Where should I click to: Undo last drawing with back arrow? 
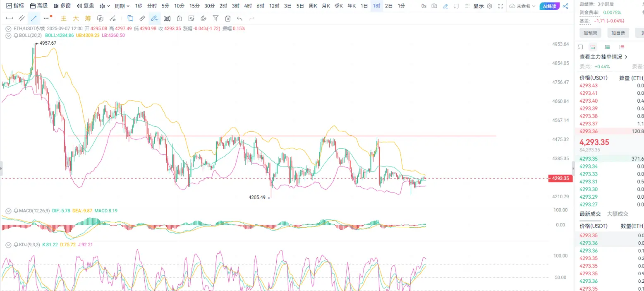pos(239,18)
